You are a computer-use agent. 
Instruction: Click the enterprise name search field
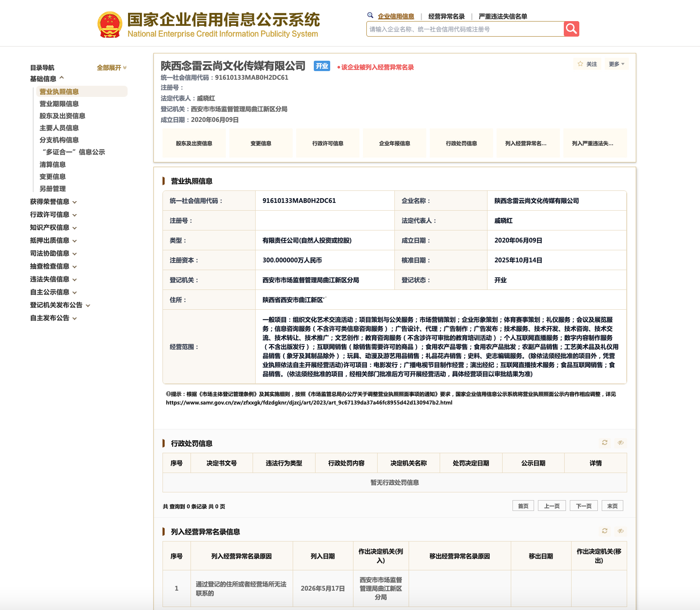(465, 29)
